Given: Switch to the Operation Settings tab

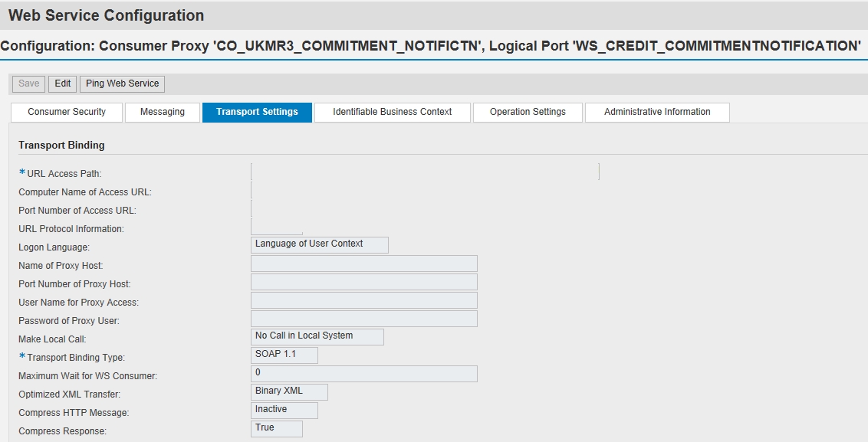Looking at the screenshot, I should pyautogui.click(x=527, y=112).
